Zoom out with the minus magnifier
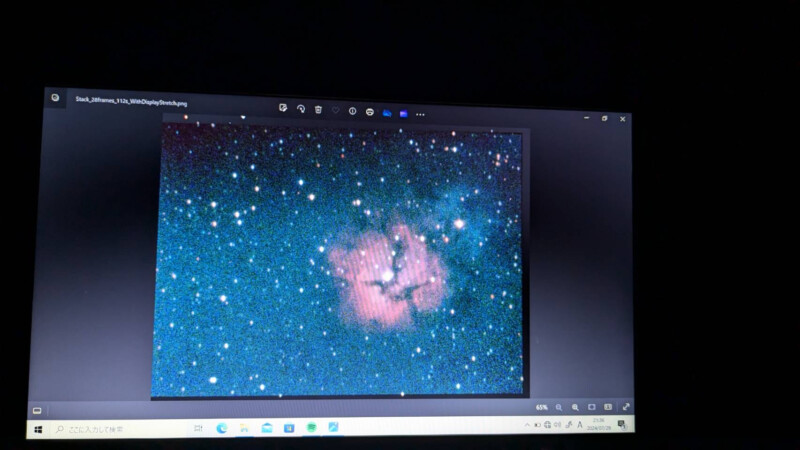 pos(559,407)
